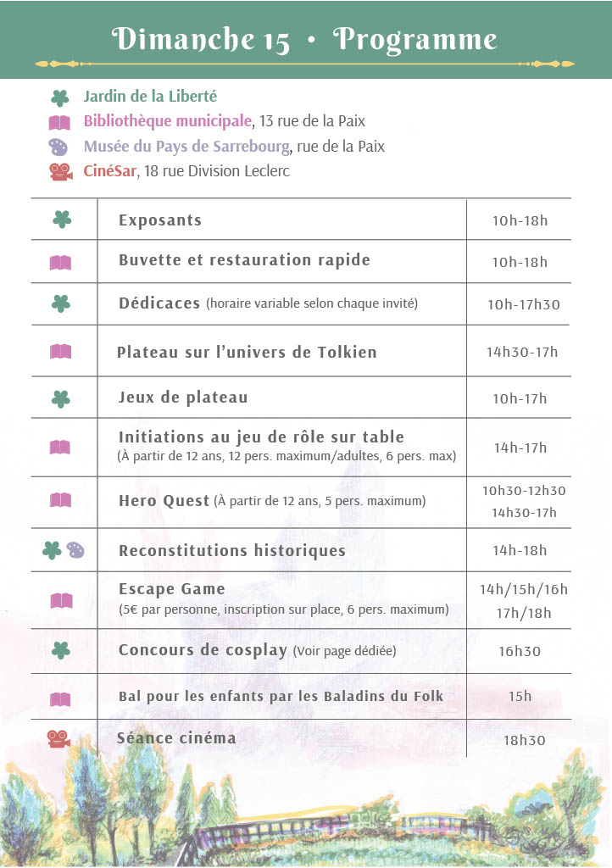Open the Musée du Pays de Sarrebourg link
The height and width of the screenshot is (868, 612).
pyautogui.click(x=186, y=147)
